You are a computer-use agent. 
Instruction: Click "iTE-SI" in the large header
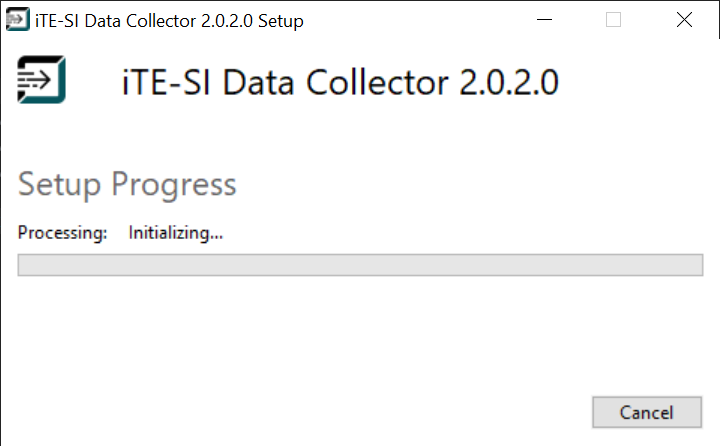(164, 81)
